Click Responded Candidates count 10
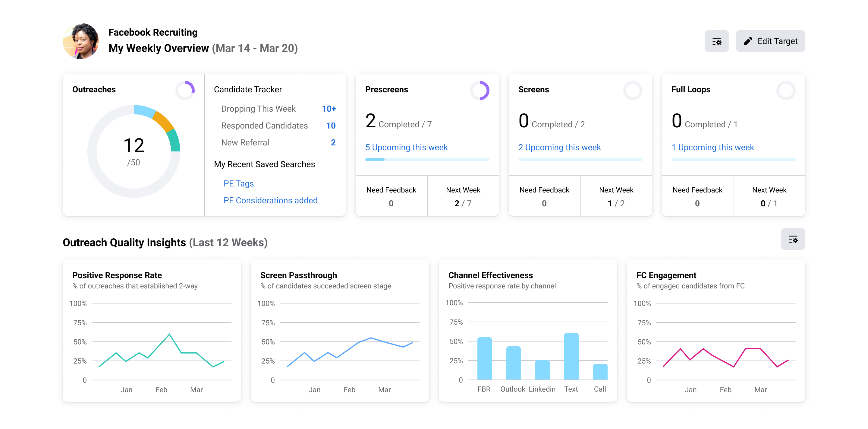868x429 pixels. [330, 126]
